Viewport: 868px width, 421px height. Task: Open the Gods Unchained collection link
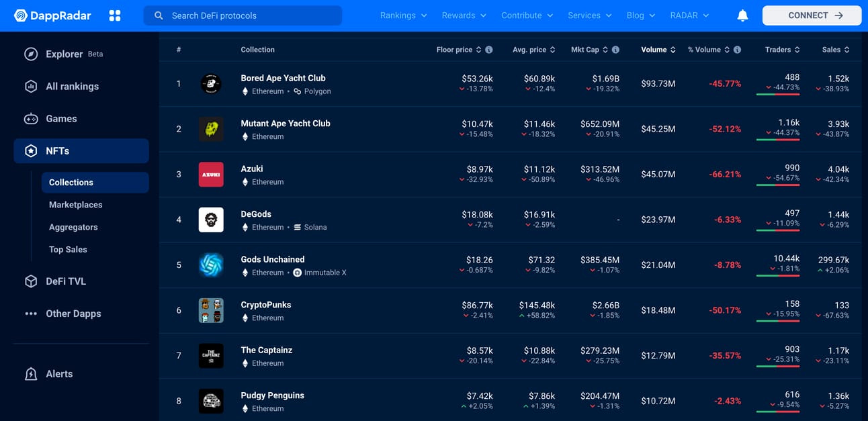point(273,259)
